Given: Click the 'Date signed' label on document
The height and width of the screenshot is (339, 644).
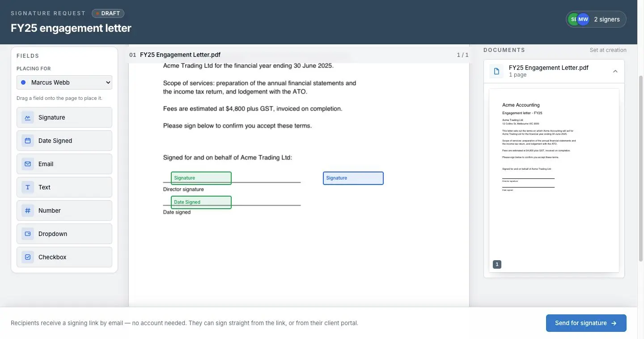Looking at the screenshot, I should (x=177, y=212).
